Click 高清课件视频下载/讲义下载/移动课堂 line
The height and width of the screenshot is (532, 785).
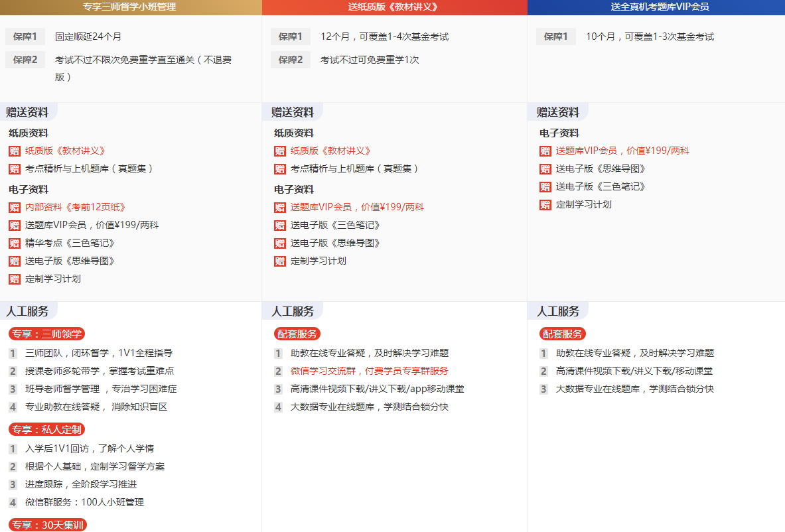[x=634, y=371]
